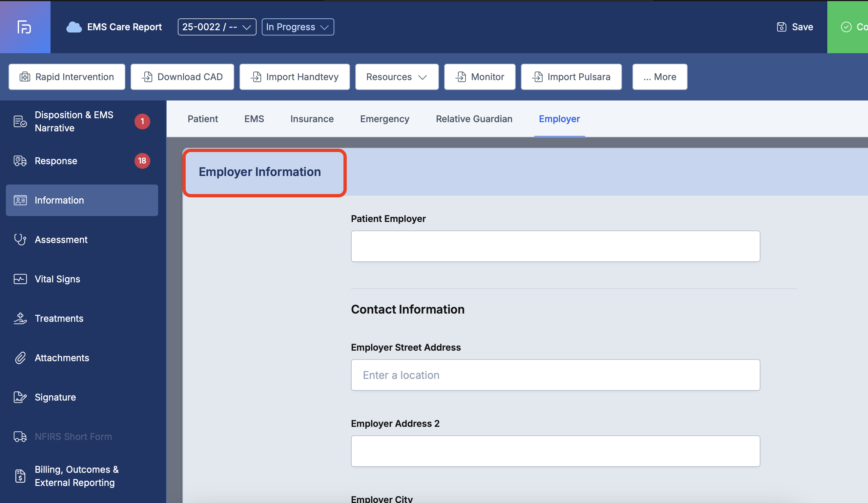This screenshot has width=868, height=503.
Task: Open Billing, Outcomes & External Reporting icon
Action: (20, 476)
